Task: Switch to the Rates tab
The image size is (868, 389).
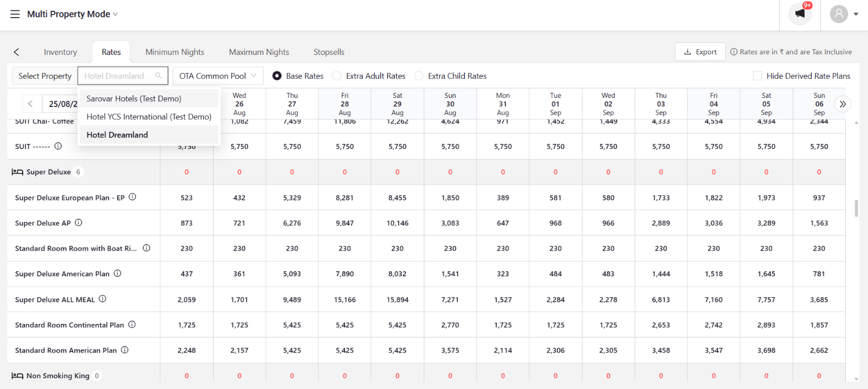Action: point(111,52)
